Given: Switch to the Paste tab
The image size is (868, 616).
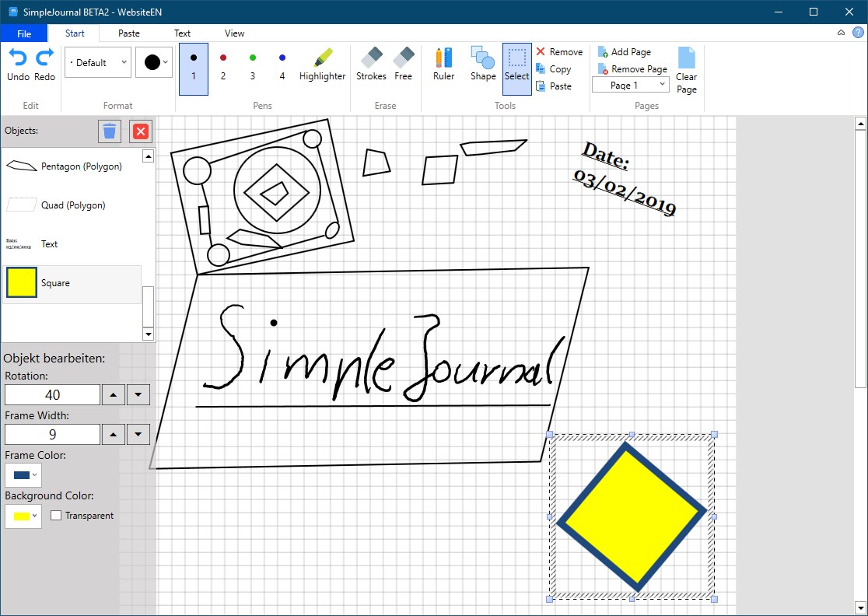Looking at the screenshot, I should click(x=129, y=33).
